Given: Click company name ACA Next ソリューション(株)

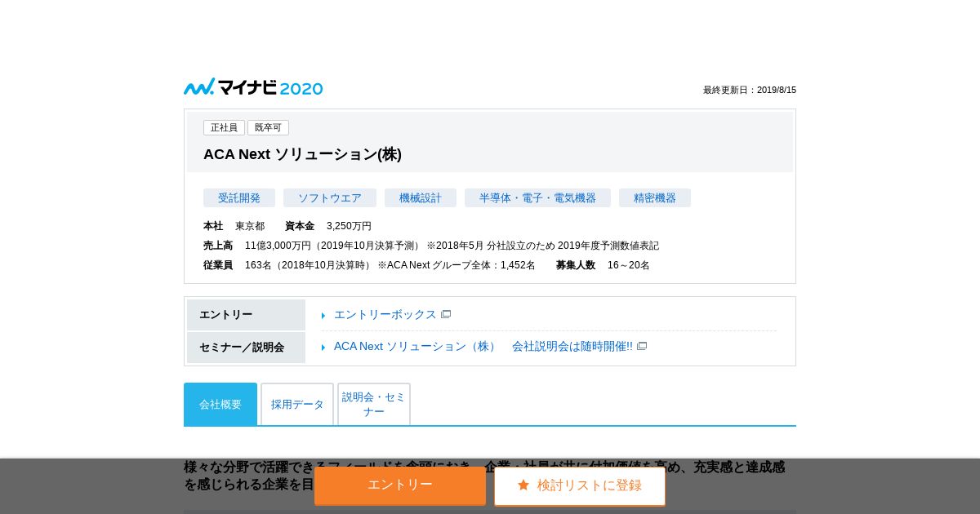Looking at the screenshot, I should (302, 154).
